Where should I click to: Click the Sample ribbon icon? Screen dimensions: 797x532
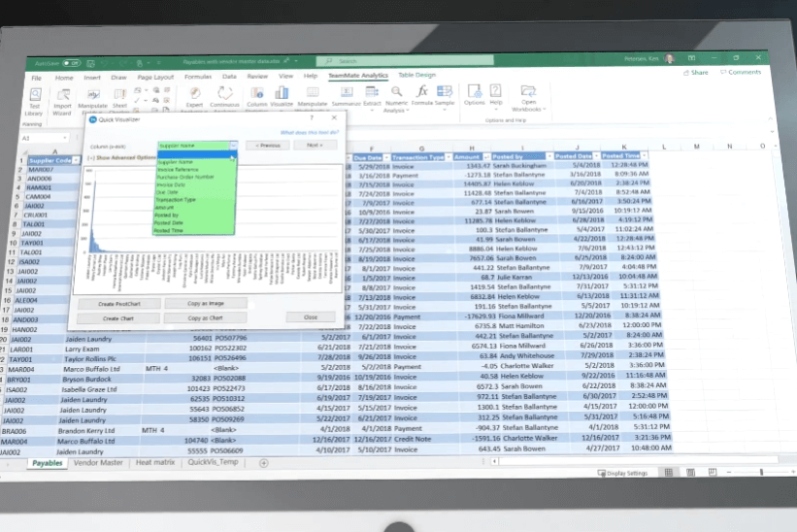pyautogui.click(x=445, y=97)
